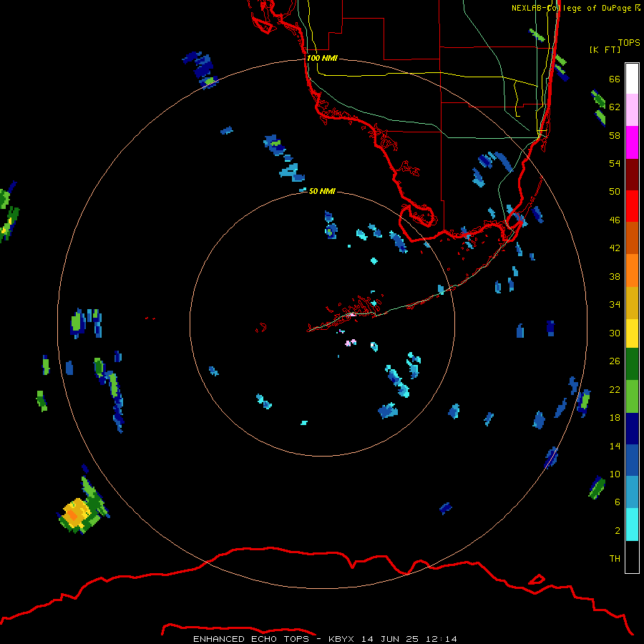
Task: Click the 34 legend value
Action: [615, 305]
